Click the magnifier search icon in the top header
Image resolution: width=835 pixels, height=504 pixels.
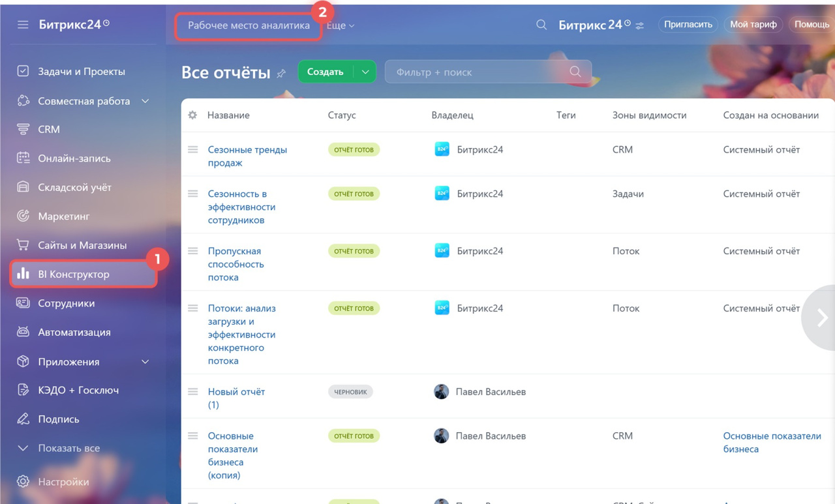541,25
